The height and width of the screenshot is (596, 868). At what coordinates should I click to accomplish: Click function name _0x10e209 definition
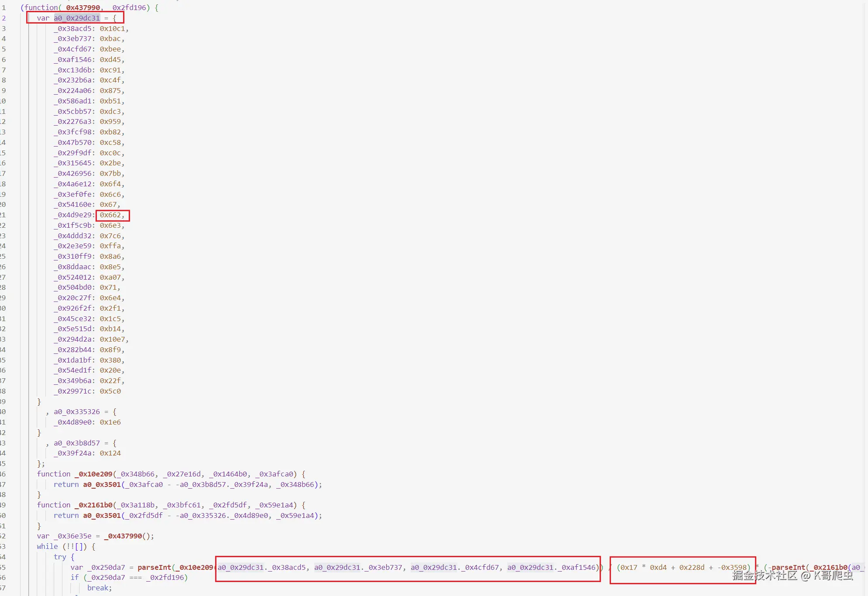[x=93, y=474]
